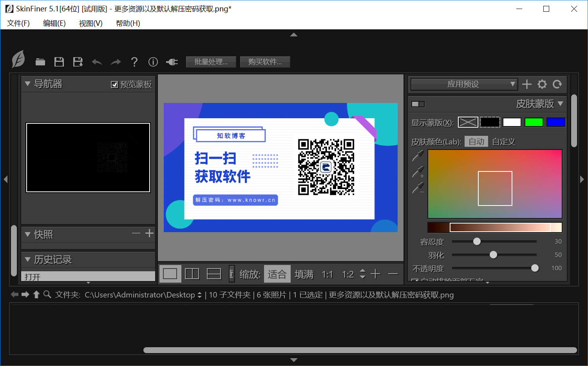
Task: Open help via the question mark icon
Action: [x=134, y=62]
